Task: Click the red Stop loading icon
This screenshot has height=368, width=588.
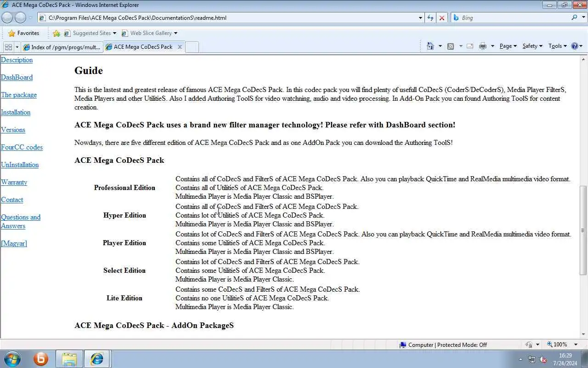Action: pos(441,18)
